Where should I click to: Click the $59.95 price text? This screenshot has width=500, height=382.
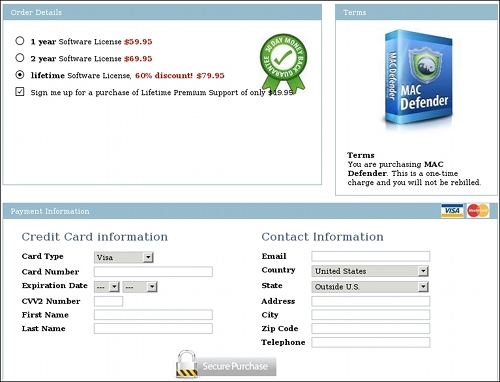tap(138, 42)
